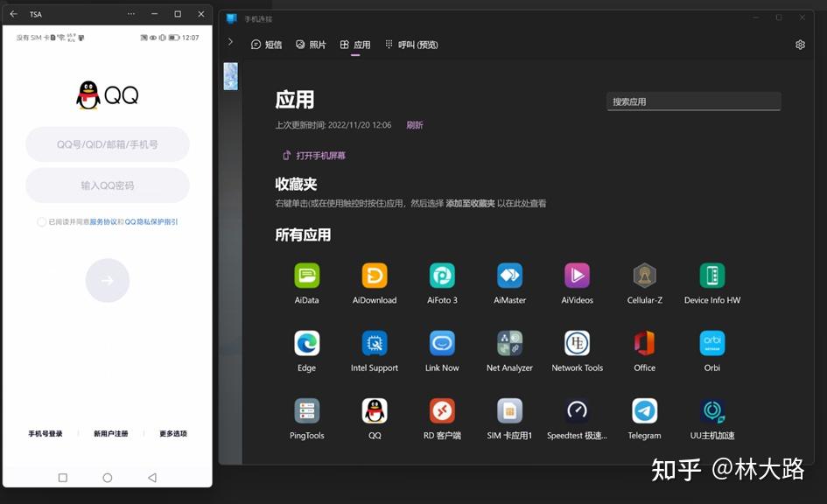Screen dimensions: 827x504
Task: Launch Network Tools app
Action: [x=577, y=343]
